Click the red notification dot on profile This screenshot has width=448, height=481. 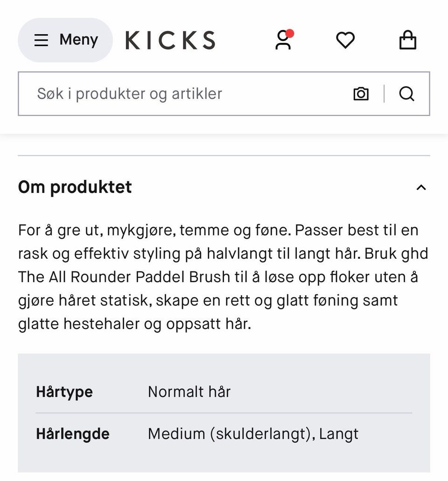click(290, 33)
